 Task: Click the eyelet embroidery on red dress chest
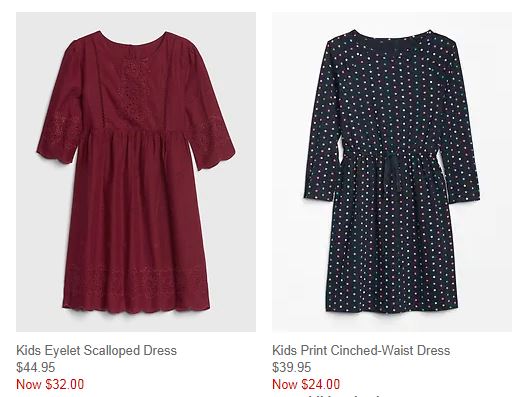click(x=133, y=88)
